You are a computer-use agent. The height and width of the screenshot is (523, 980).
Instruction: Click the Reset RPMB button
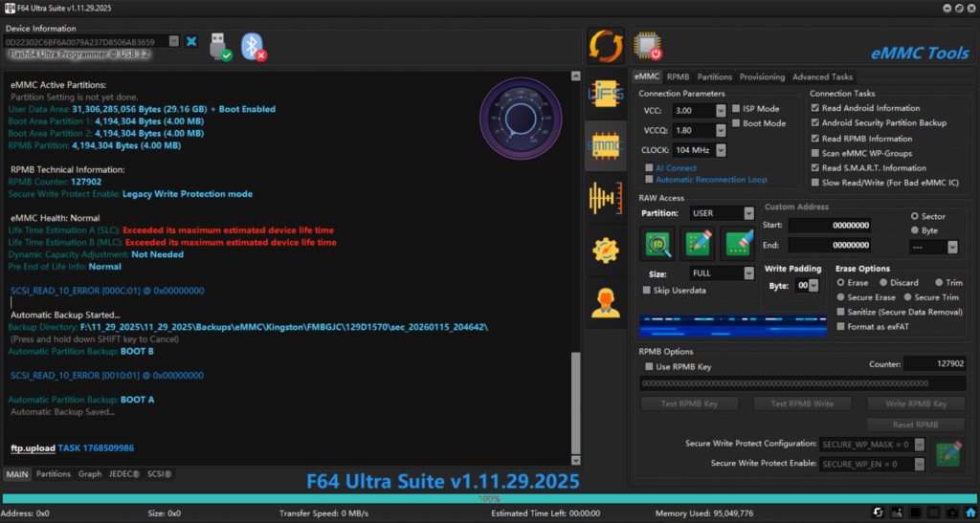tap(916, 425)
